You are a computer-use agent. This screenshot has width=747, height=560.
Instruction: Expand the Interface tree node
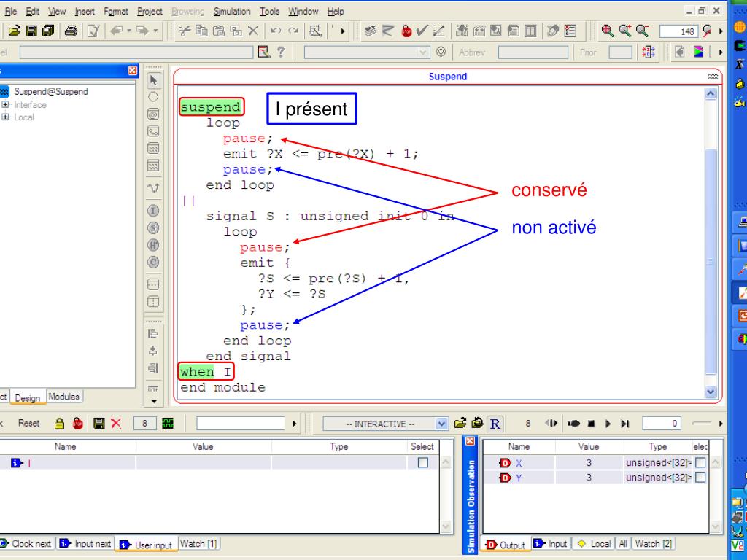tap(5, 104)
